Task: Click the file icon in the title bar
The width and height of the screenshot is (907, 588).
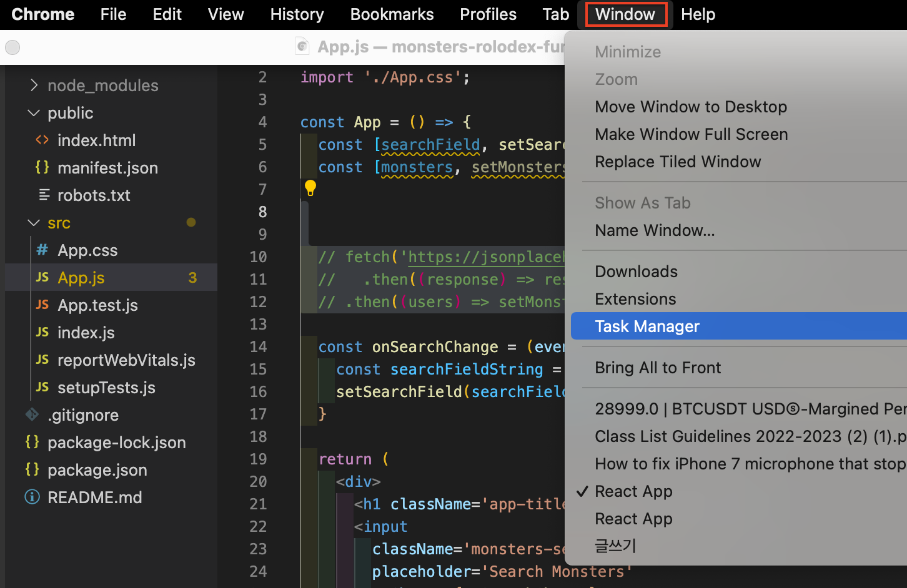Action: pos(302,46)
